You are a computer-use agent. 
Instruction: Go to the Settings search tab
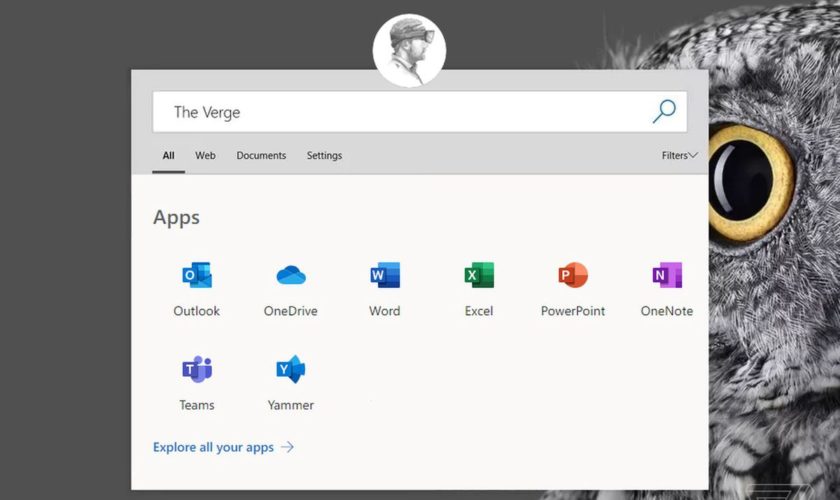(x=324, y=156)
